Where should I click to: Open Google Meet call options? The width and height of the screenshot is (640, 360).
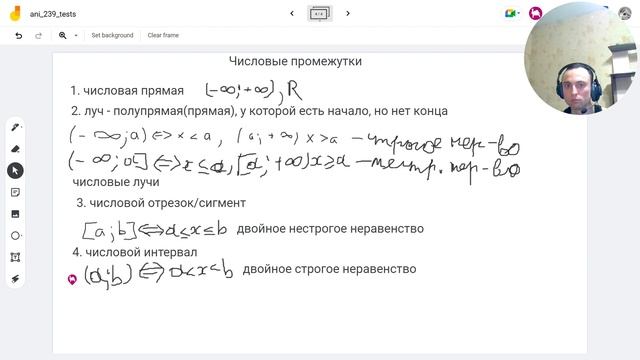click(x=512, y=13)
